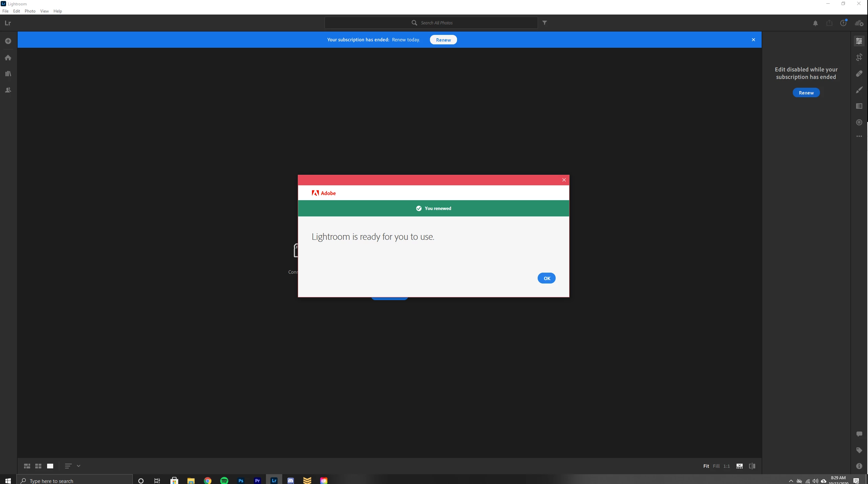The height and width of the screenshot is (484, 868).
Task: Open the My Photos library icon
Action: click(x=8, y=74)
